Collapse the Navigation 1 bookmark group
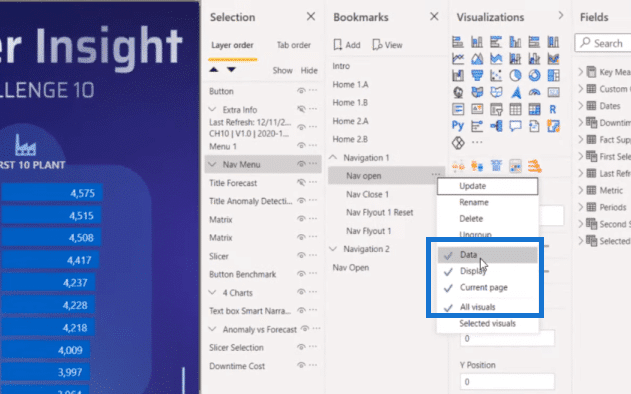Screen dimensions: 631x394 tap(333, 157)
